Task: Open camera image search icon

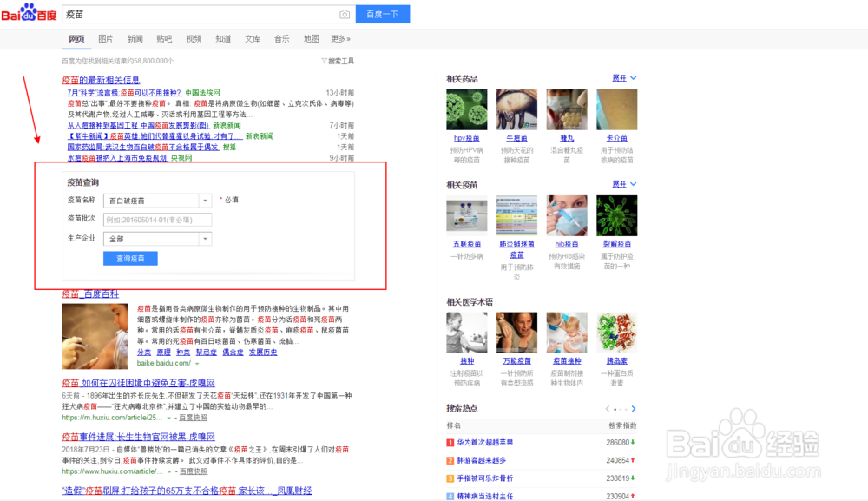Action: point(345,15)
